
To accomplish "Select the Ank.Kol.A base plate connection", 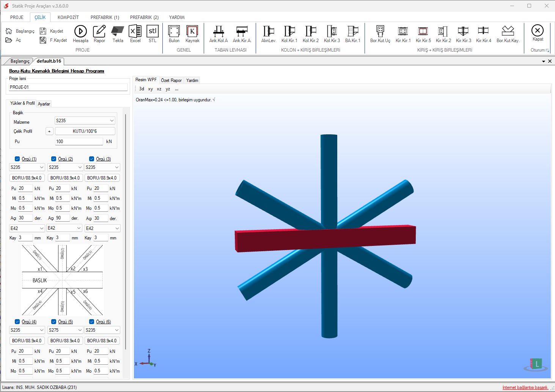I will (219, 34).
